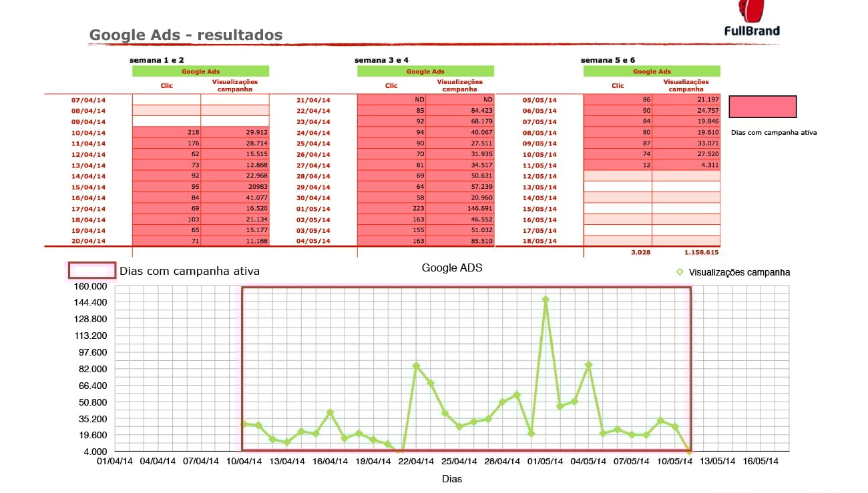The width and height of the screenshot is (868, 493).
Task: Click the chart title 'Google ADS'
Action: pos(452,268)
